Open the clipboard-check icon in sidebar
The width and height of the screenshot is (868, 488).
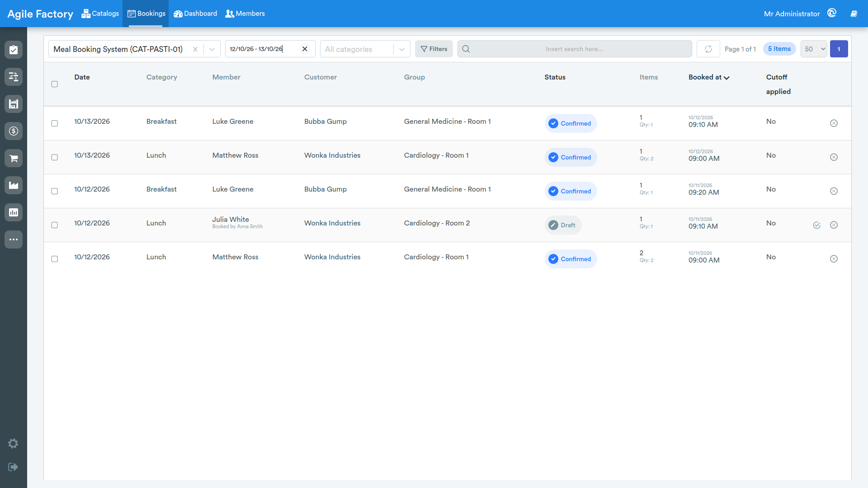click(x=14, y=50)
